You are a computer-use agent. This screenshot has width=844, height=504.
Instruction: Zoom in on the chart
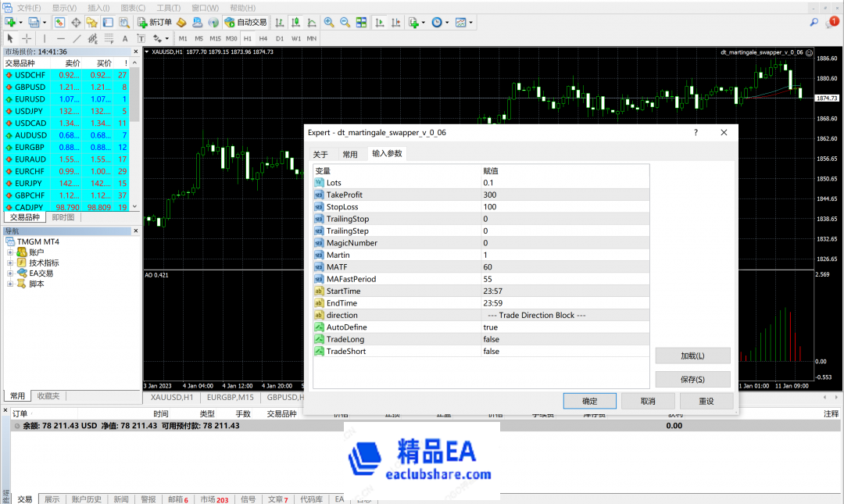coord(330,22)
